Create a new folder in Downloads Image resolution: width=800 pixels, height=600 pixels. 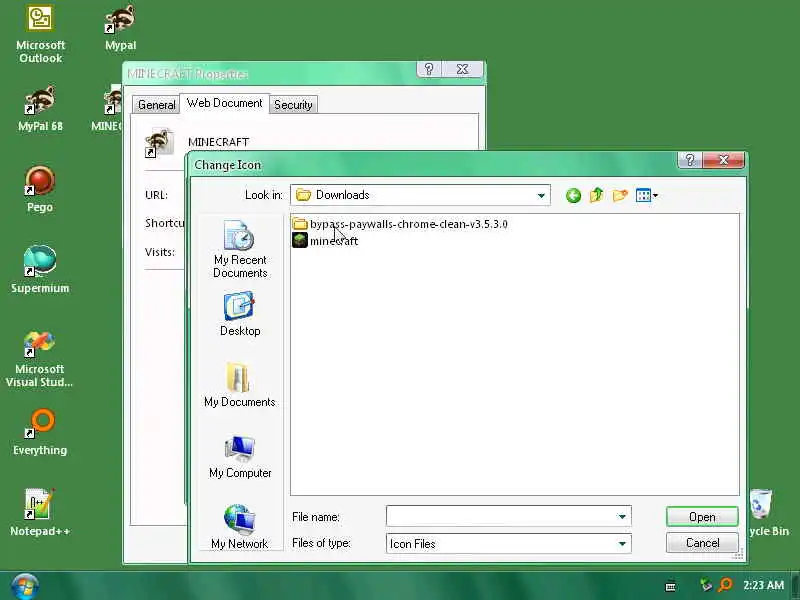click(620, 195)
